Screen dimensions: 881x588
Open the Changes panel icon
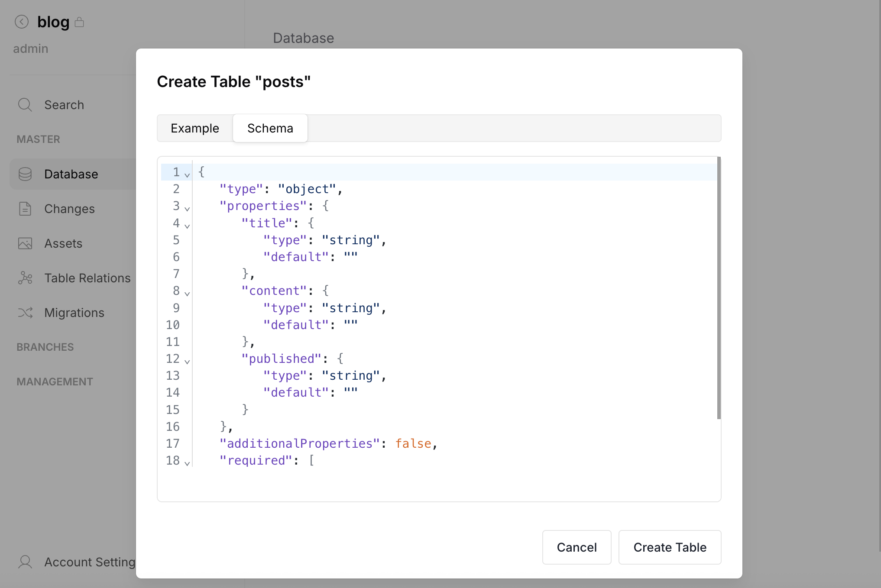(x=25, y=209)
